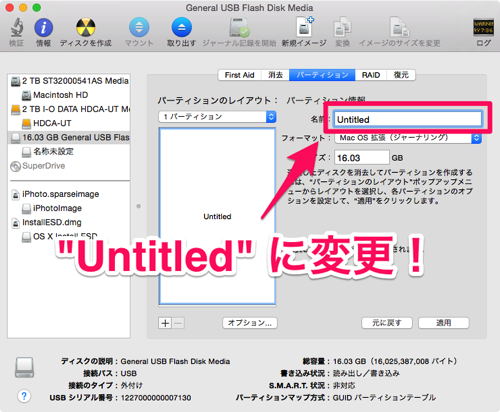The width and height of the screenshot is (500, 412).
Task: Click the USB serial number 1227000000007130
Action: (x=156, y=398)
